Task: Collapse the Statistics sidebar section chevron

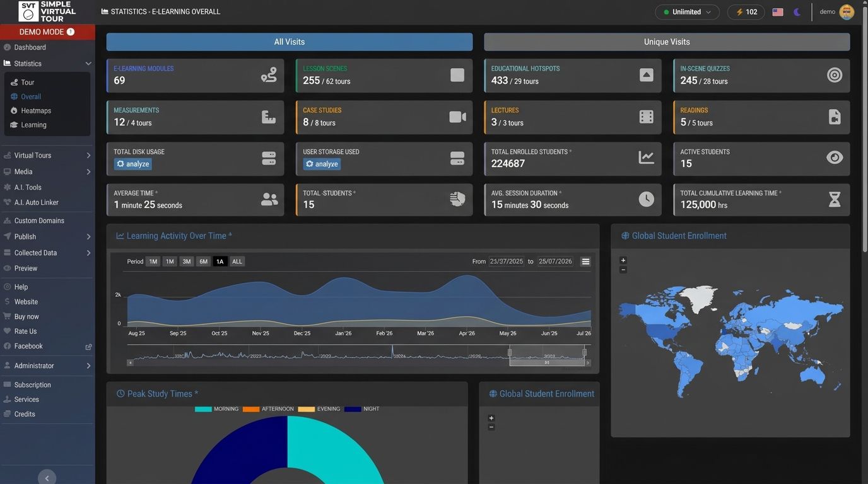Action: (88, 64)
